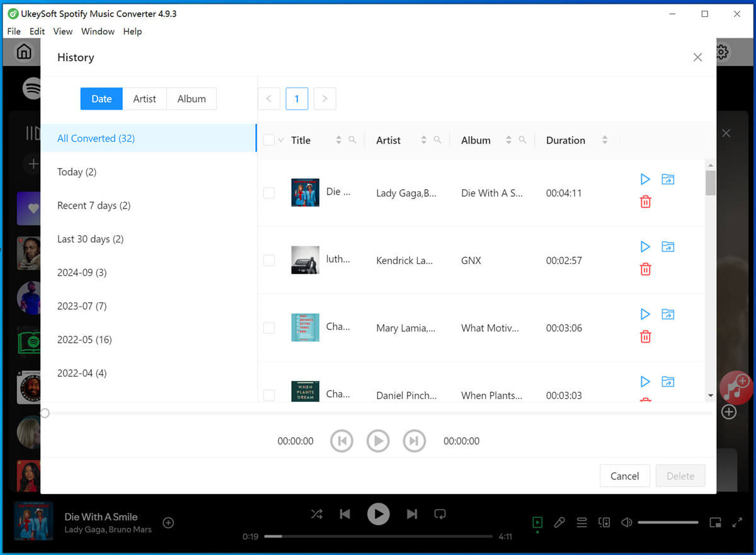
Task: Open settings gear icon
Action: click(x=722, y=52)
